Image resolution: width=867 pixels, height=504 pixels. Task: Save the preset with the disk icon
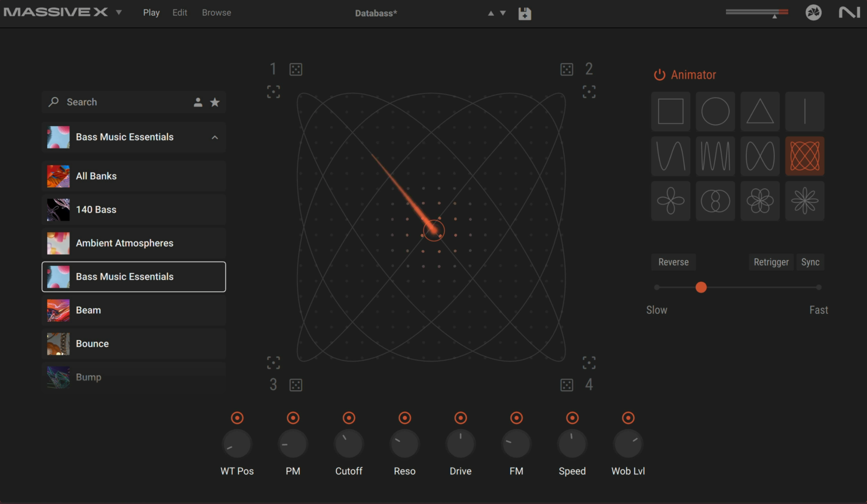[525, 13]
